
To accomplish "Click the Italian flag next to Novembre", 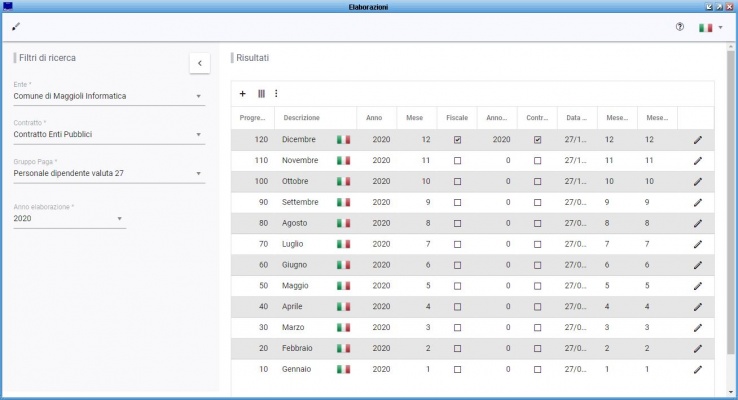I will (343, 160).
